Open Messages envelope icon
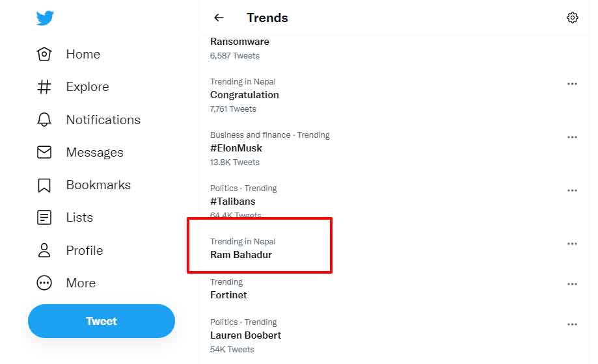The image size is (598, 364). click(44, 152)
